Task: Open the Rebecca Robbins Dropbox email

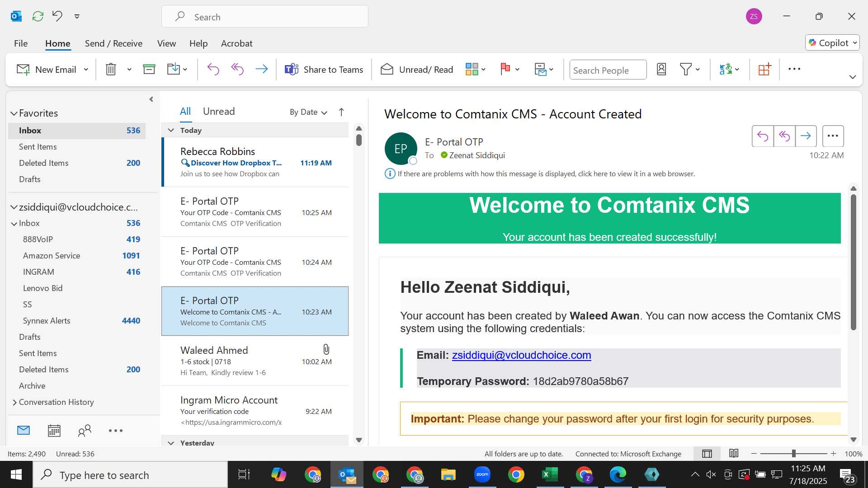Action: pyautogui.click(x=256, y=162)
